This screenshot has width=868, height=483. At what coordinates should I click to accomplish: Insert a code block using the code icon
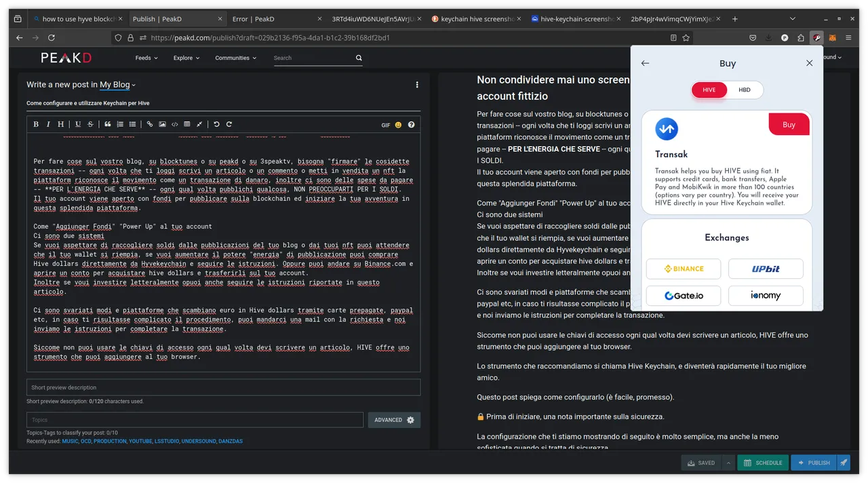coord(174,124)
